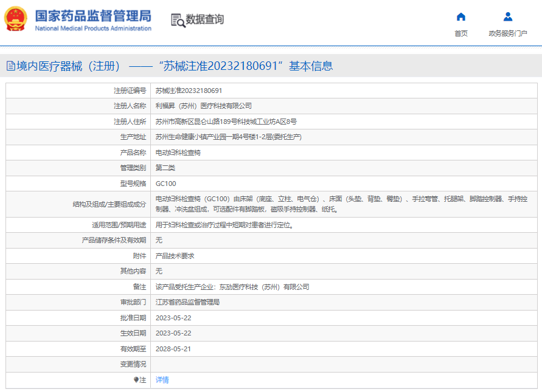
Task: Click the 型号规格 label
Action: point(133,184)
